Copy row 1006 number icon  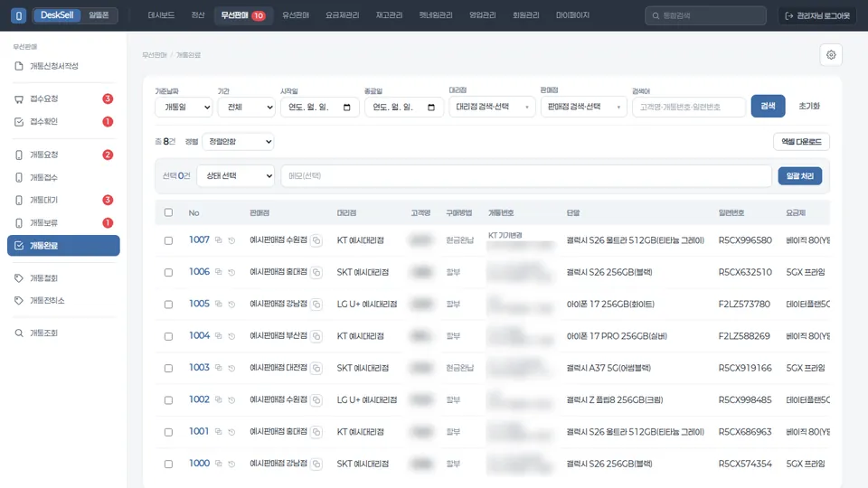[219, 272]
